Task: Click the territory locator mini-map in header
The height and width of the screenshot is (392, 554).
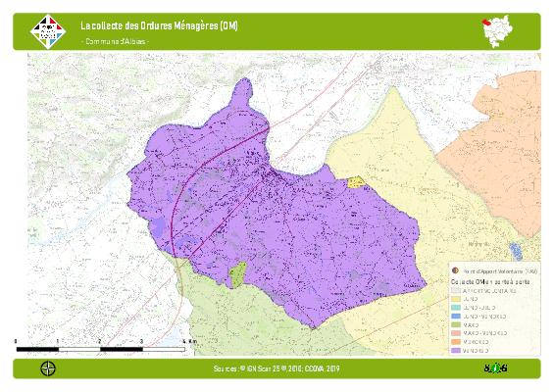Action: click(498, 31)
